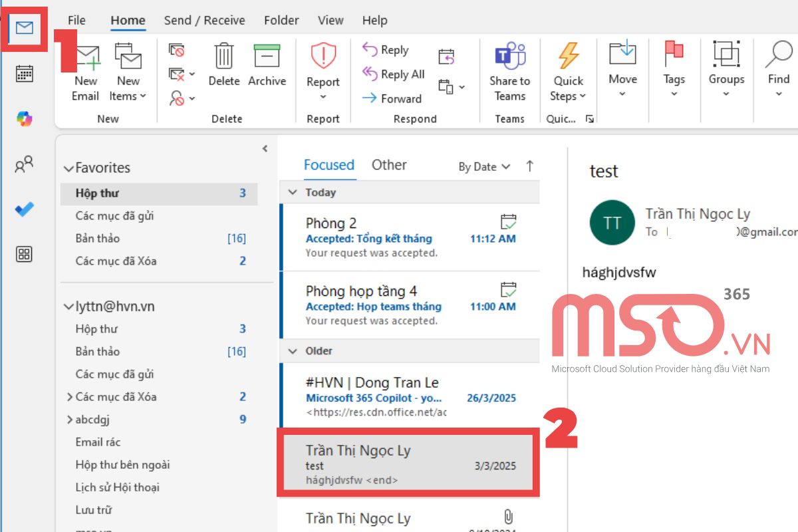Select Hộp thư under Favorites
798x532 pixels.
coord(159,194)
